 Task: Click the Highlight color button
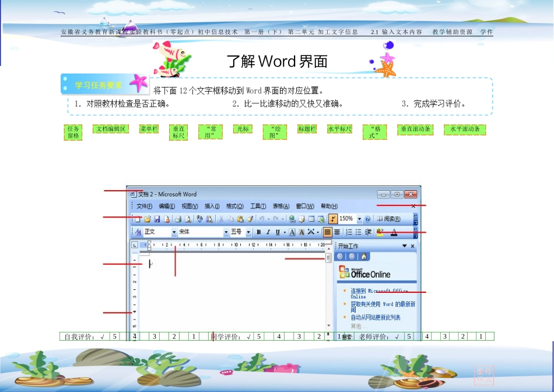pos(380,232)
